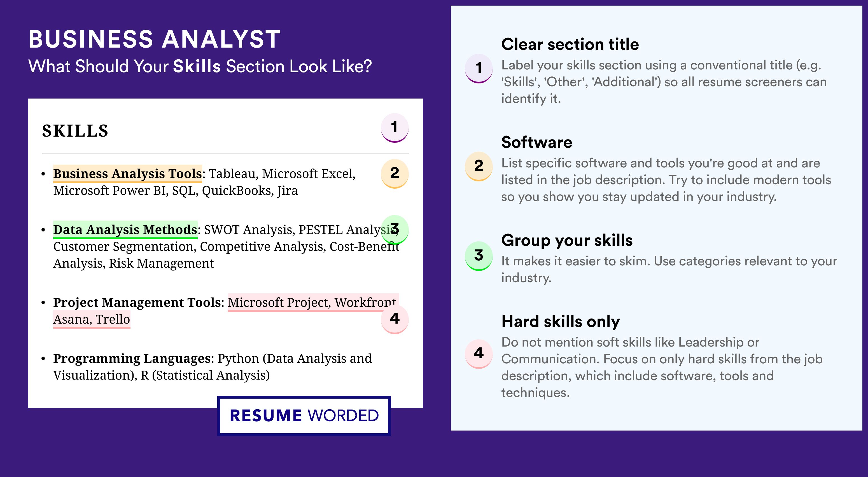
Task: Click the Clear section title heading
Action: click(570, 44)
